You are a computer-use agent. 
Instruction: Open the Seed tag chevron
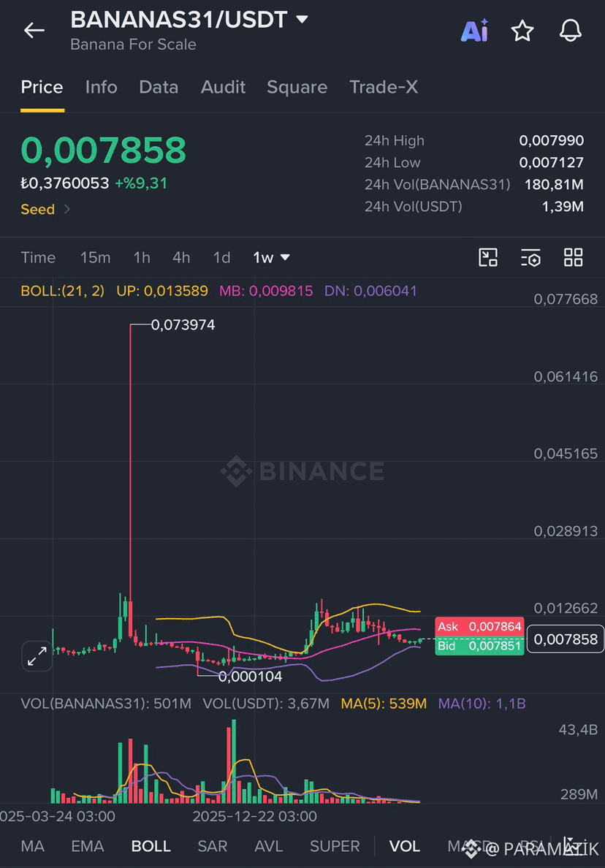[67, 209]
